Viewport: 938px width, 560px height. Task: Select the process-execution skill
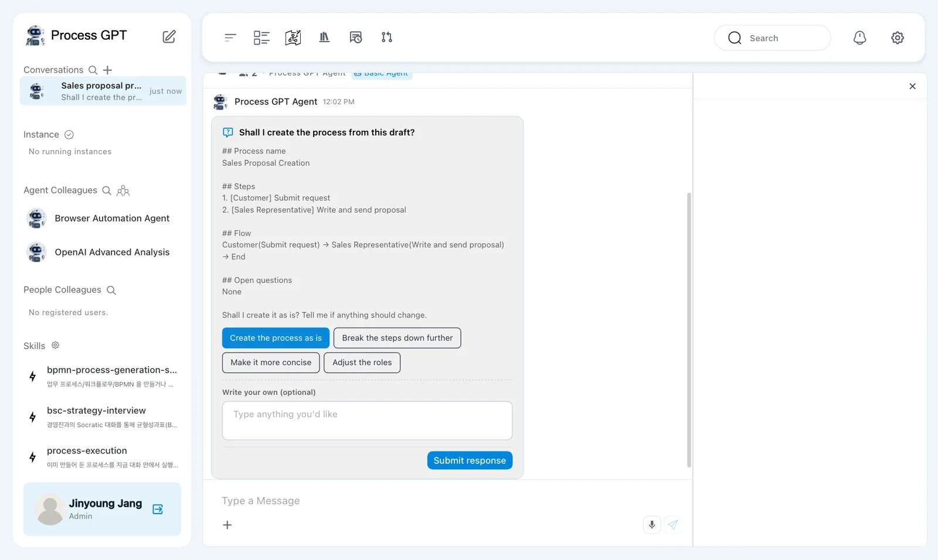pos(103,457)
